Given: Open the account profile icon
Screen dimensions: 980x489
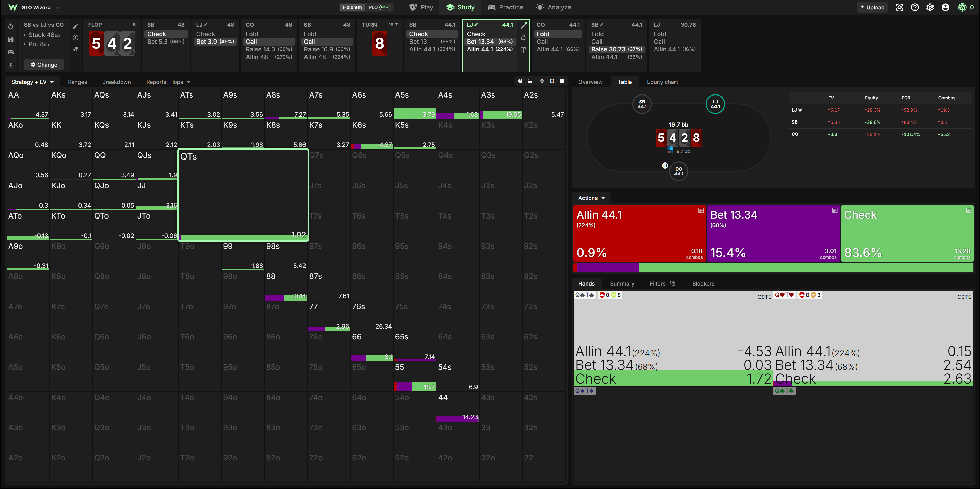Looking at the screenshot, I should pyautogui.click(x=945, y=7).
